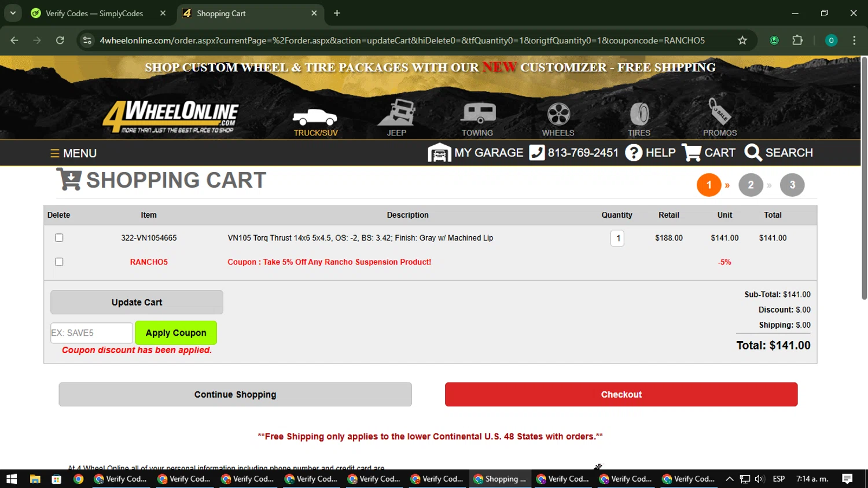The width and height of the screenshot is (868, 488).
Task: Click the page vertical scrollbar
Action: pos(864,178)
